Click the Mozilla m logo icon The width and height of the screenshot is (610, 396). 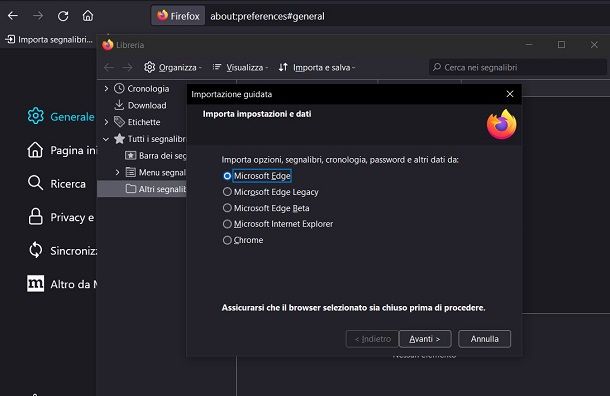pos(35,284)
